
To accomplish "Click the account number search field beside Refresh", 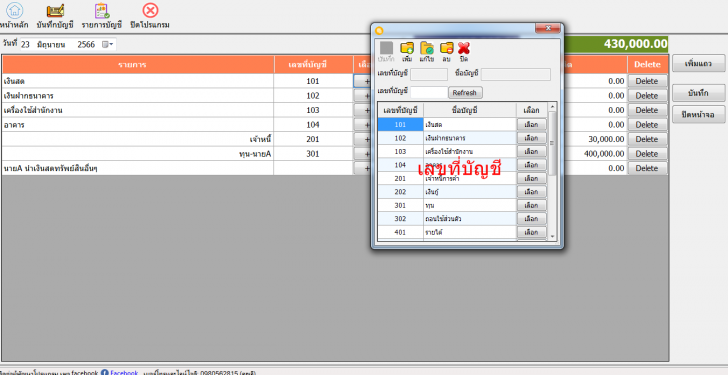I will 429,92.
